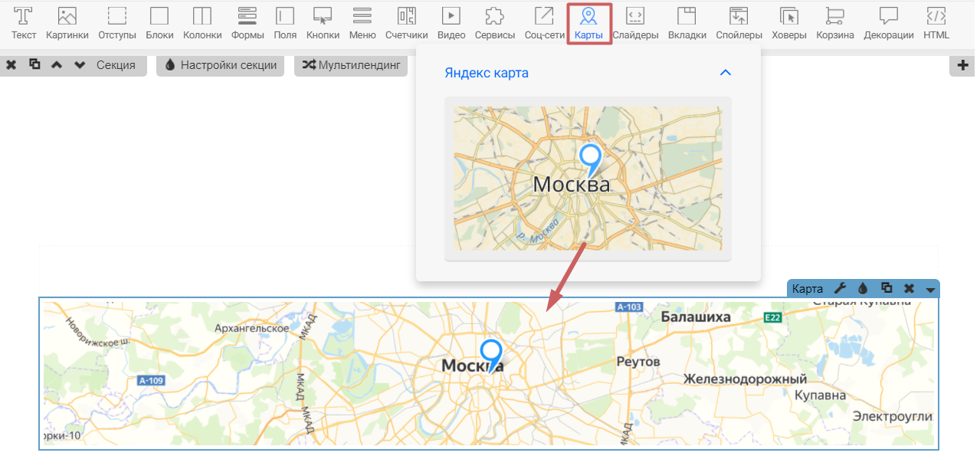The height and width of the screenshot is (456, 980).
Task: Expand the Карта widget dropdown arrow
Action: click(x=930, y=289)
